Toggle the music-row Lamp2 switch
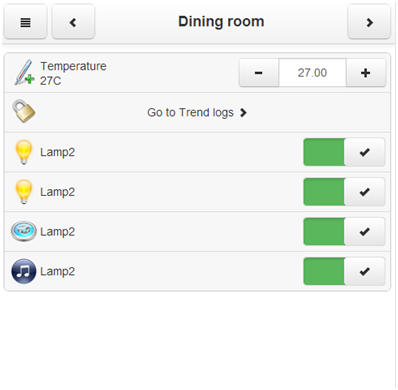The width and height of the screenshot is (398, 390). tap(344, 271)
